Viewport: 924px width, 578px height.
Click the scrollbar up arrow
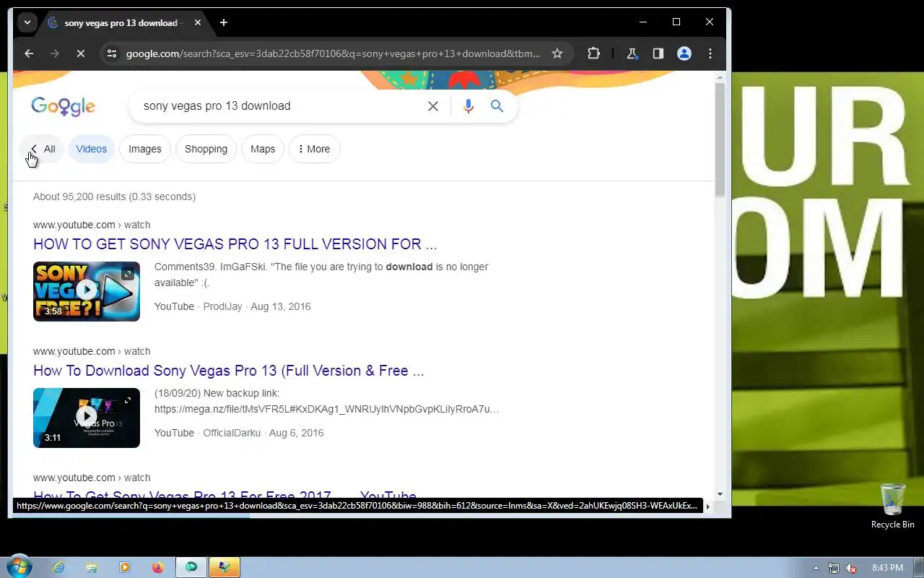tap(720, 76)
